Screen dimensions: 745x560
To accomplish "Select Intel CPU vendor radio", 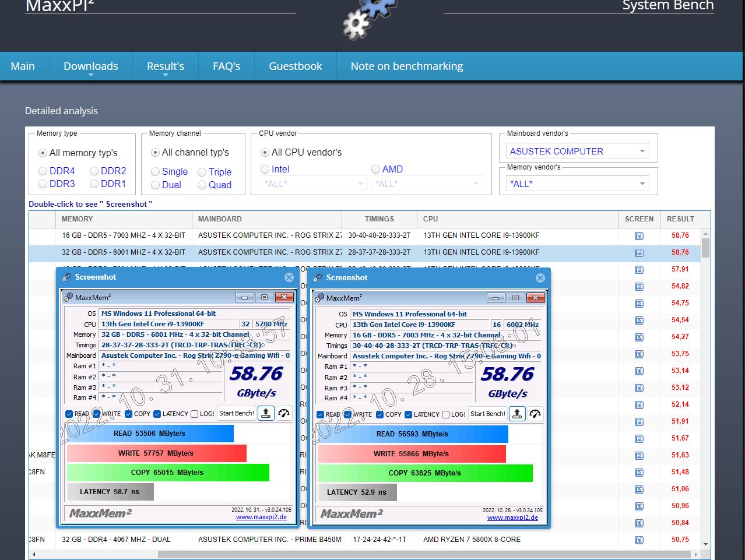I will 265,170.
